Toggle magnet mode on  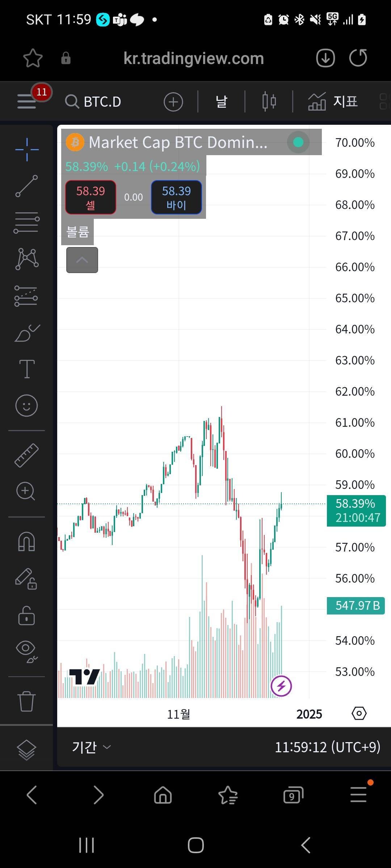point(26,542)
